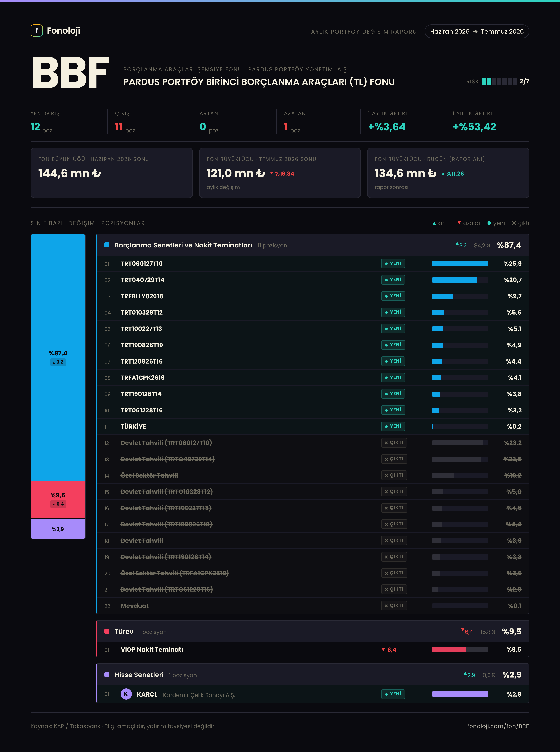Click the YENİ badge in the TRFBLLY82618 row

[x=393, y=296]
